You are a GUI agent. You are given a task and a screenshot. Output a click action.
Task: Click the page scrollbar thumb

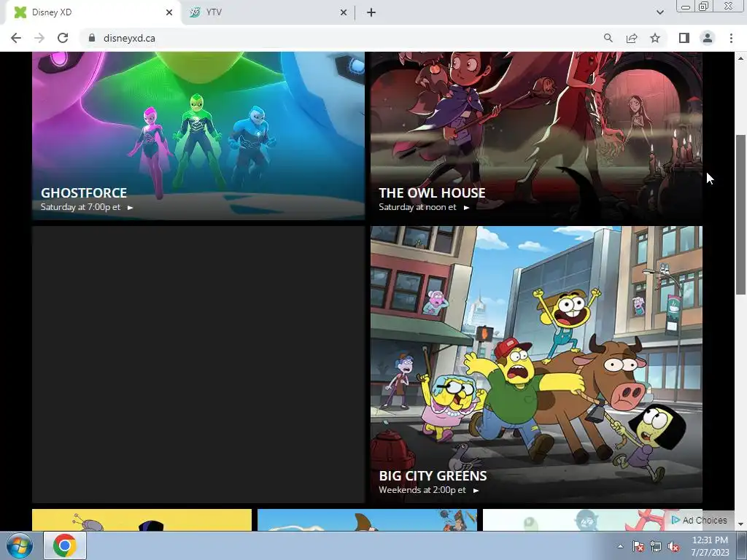click(740, 214)
